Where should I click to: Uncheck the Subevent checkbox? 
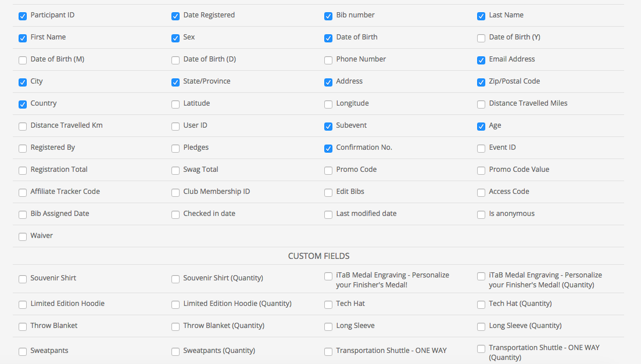(x=328, y=127)
